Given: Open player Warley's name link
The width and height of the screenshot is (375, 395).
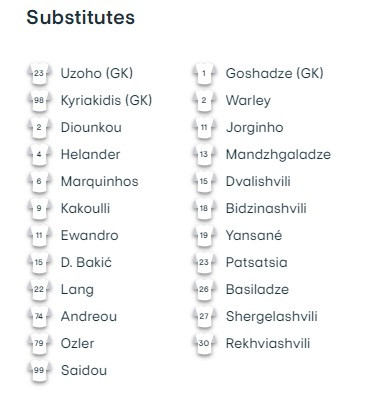Looking at the screenshot, I should click(x=248, y=101).
